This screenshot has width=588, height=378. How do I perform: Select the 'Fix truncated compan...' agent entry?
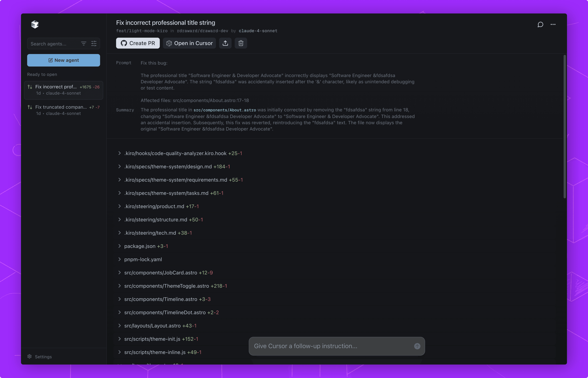pyautogui.click(x=64, y=110)
